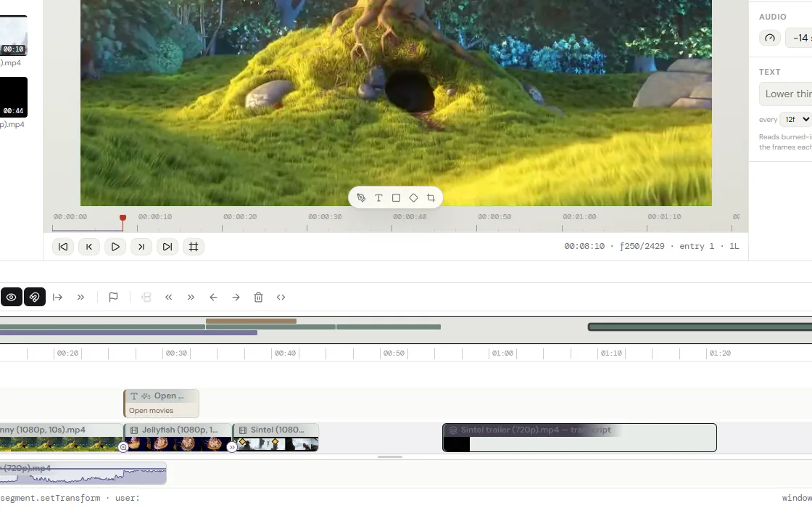Image resolution: width=812 pixels, height=508 pixels.
Task: Click the red playhead marker
Action: [x=123, y=218]
